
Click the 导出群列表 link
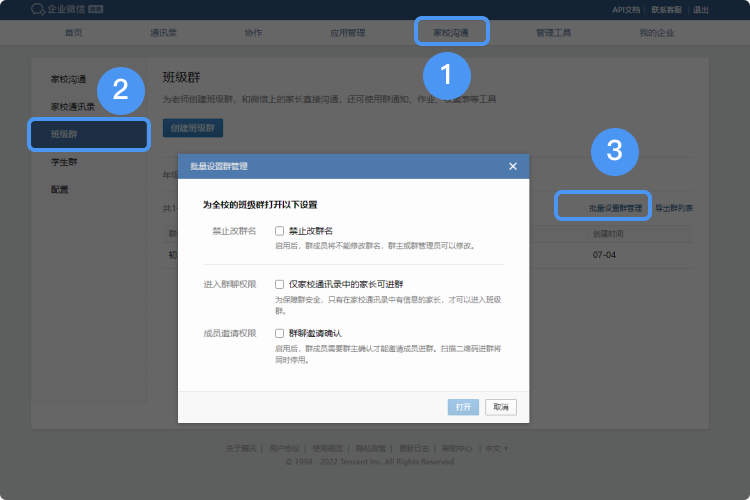[x=674, y=208]
